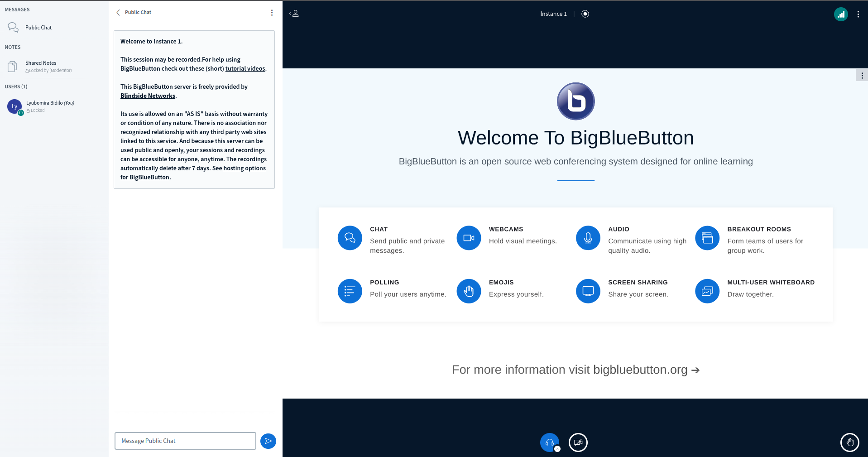Screen dimensions: 868x457
Task: Click the Audio microphone feature icon
Action: click(x=588, y=238)
